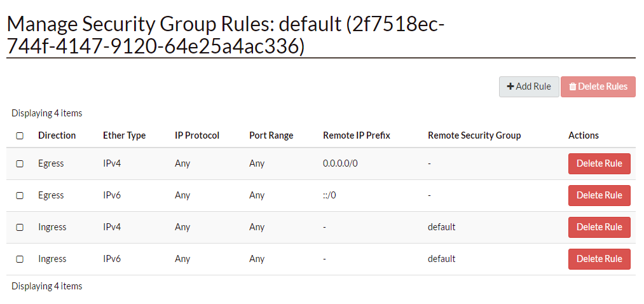Delete the Ingress IPv6 rule
The width and height of the screenshot is (644, 304).
click(599, 259)
